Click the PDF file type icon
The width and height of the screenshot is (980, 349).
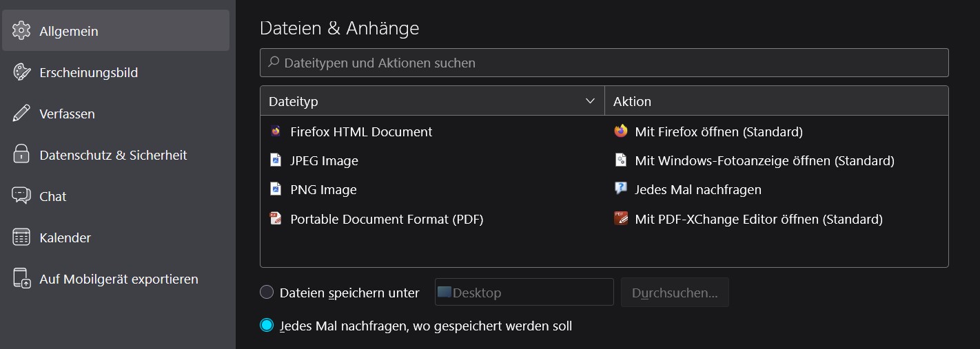pyautogui.click(x=276, y=219)
